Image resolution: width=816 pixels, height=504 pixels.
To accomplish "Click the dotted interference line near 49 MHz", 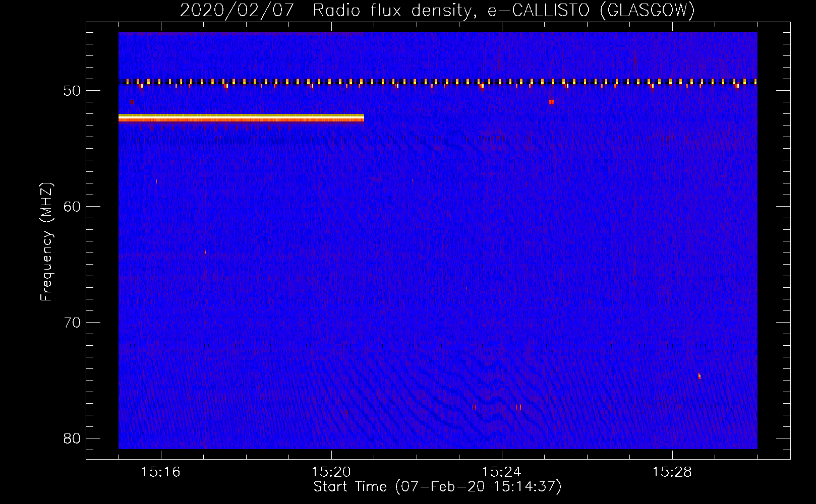I will click(438, 82).
